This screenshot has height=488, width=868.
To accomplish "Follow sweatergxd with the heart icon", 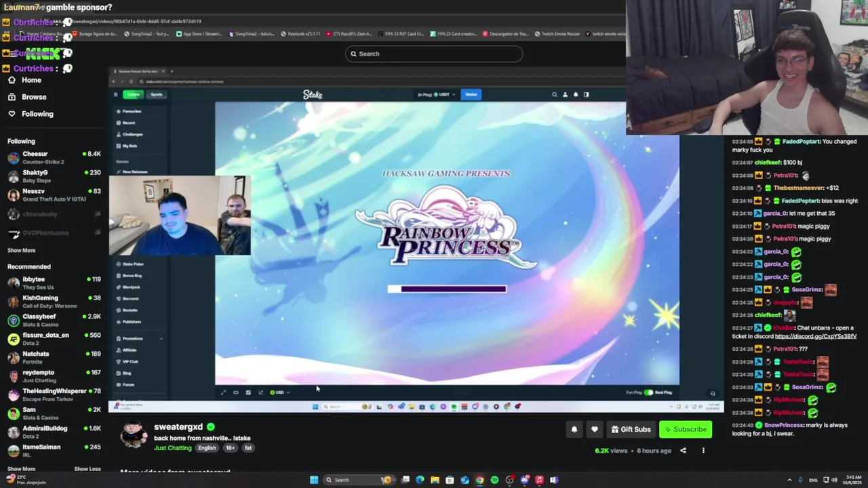I will 594,429.
